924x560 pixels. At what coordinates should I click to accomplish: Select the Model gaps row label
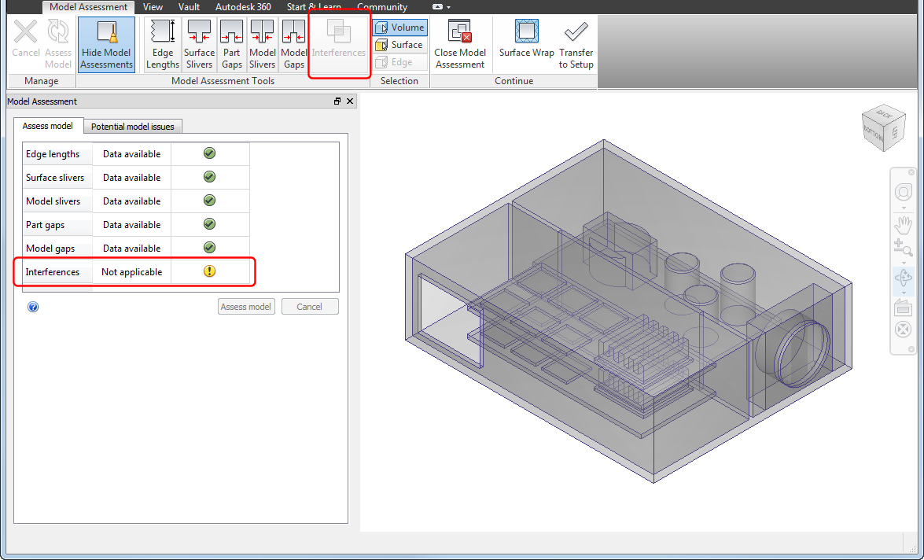50,249
